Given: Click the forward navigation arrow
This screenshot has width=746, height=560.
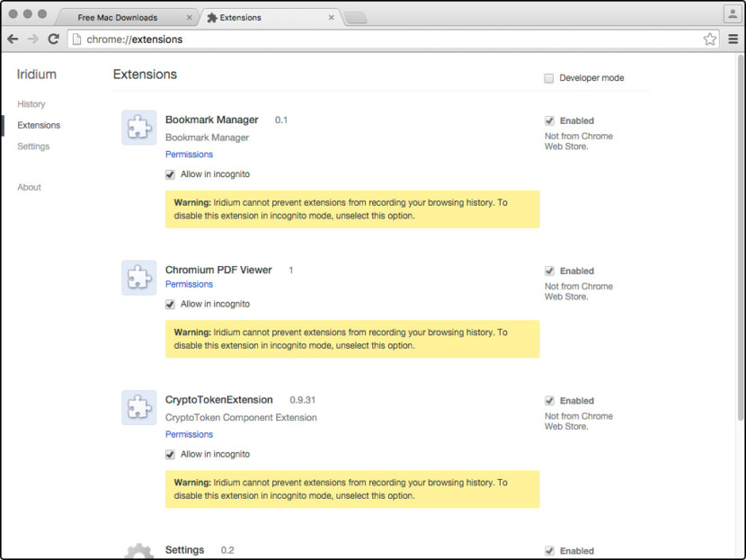Looking at the screenshot, I should 32,39.
